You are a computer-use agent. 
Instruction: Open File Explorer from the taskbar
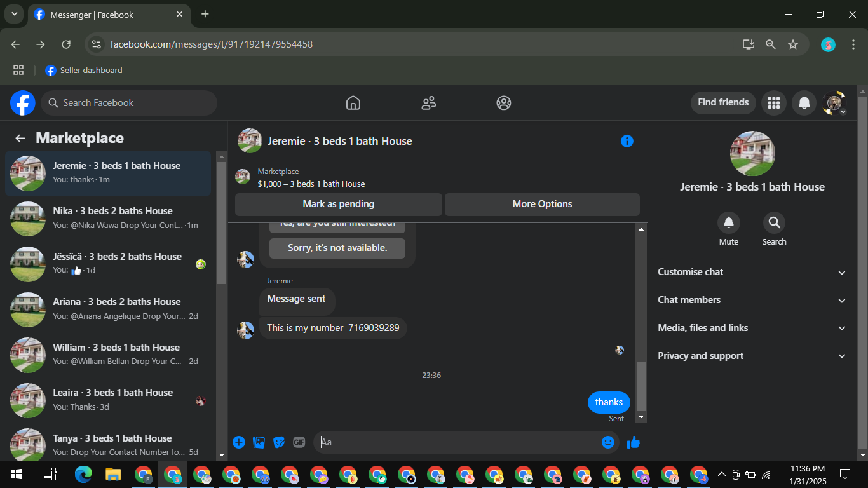click(113, 474)
